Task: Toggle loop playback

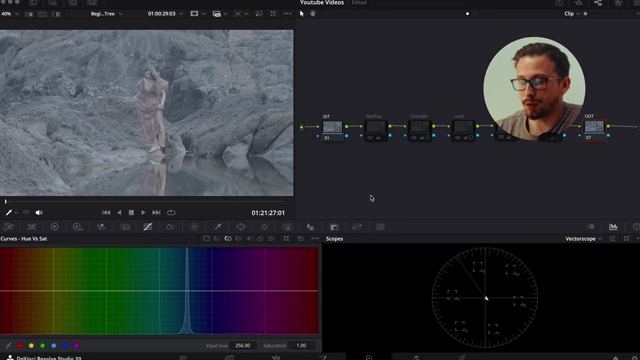Action: click(171, 213)
